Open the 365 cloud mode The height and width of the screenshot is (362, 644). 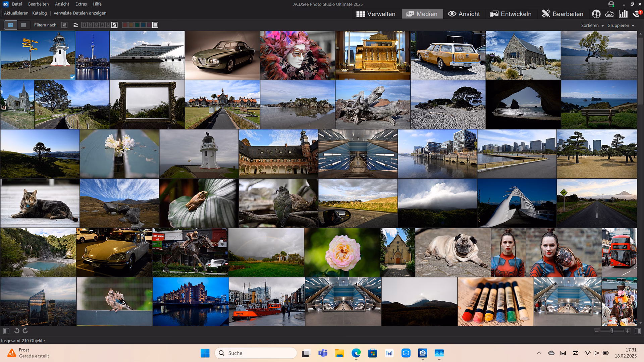[x=609, y=14]
